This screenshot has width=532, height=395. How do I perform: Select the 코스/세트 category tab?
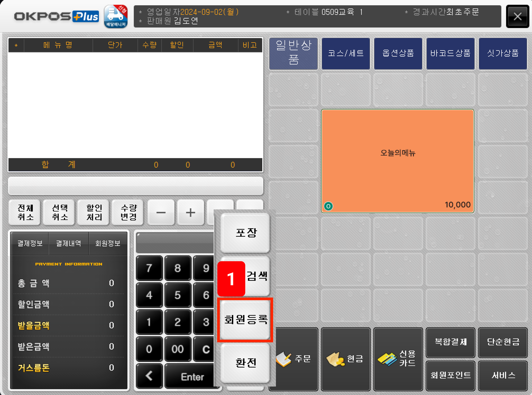point(346,53)
